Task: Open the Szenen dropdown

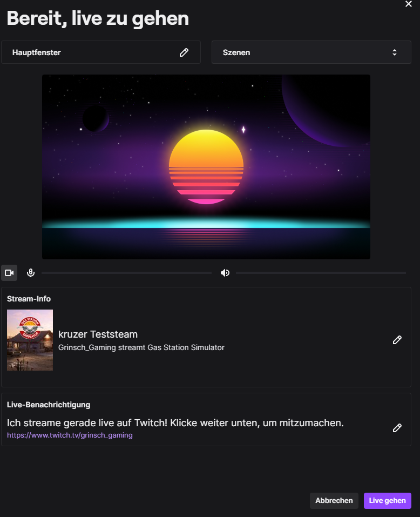Action: click(x=311, y=52)
